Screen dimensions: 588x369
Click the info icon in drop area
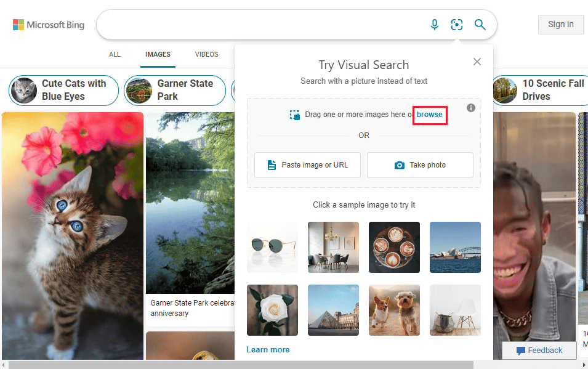(470, 108)
